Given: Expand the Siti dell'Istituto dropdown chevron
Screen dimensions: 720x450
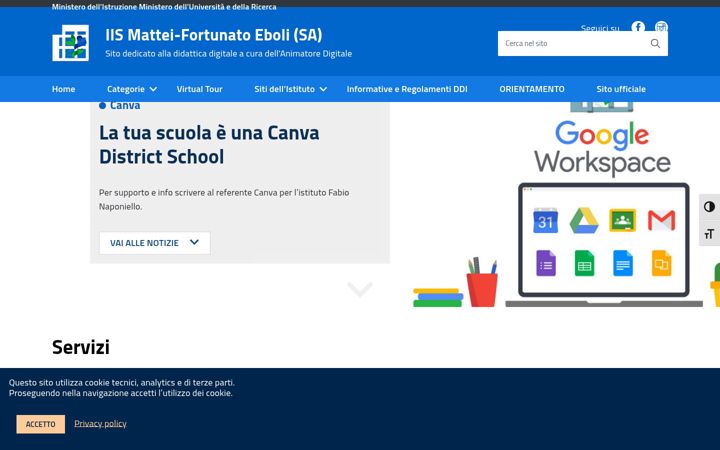Looking at the screenshot, I should point(323,89).
